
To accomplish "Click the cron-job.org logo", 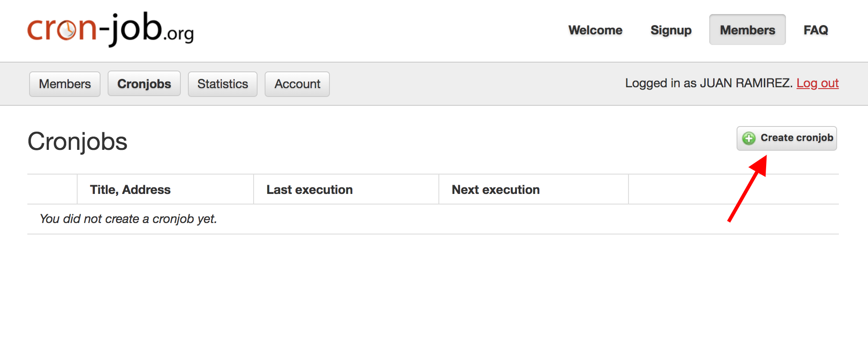I will click(x=110, y=30).
